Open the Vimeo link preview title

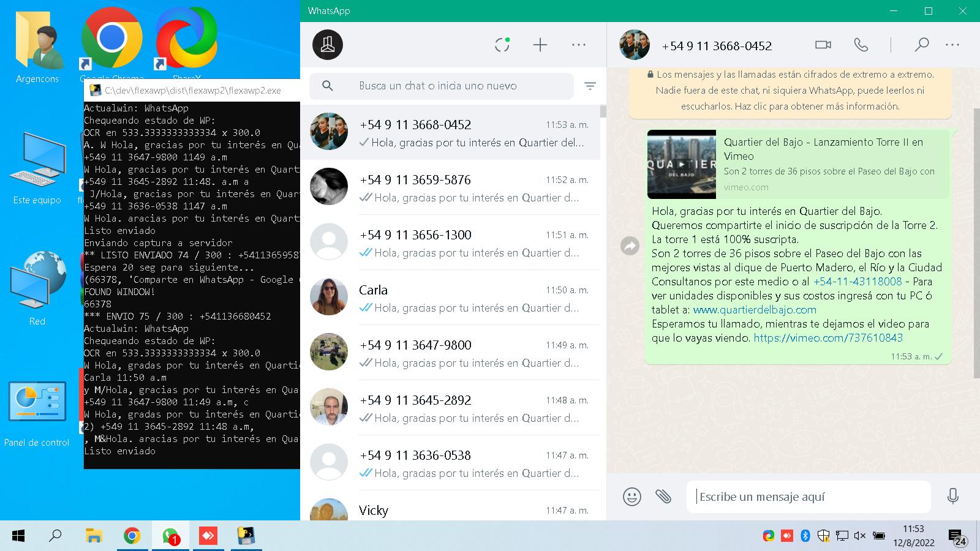tap(823, 149)
